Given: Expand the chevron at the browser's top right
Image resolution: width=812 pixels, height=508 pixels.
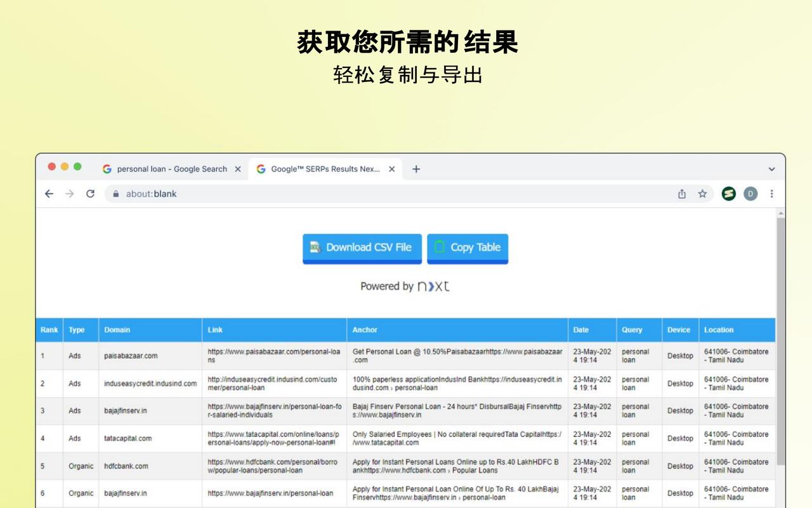Looking at the screenshot, I should point(771,169).
